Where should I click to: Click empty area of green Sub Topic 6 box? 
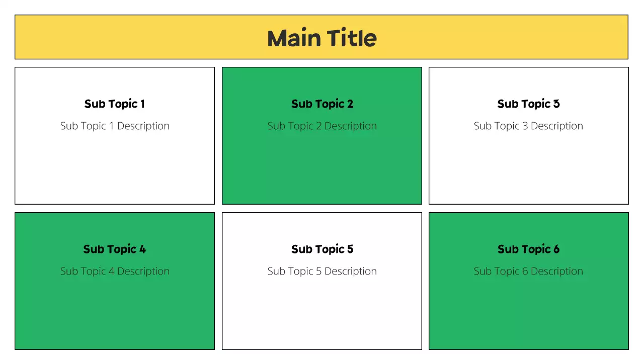tap(528, 317)
